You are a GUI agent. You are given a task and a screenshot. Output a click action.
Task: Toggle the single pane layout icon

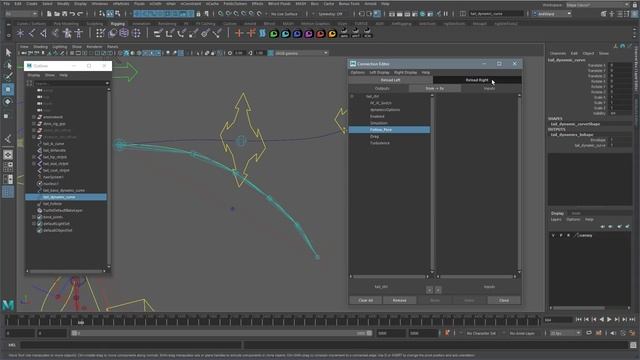[8, 155]
